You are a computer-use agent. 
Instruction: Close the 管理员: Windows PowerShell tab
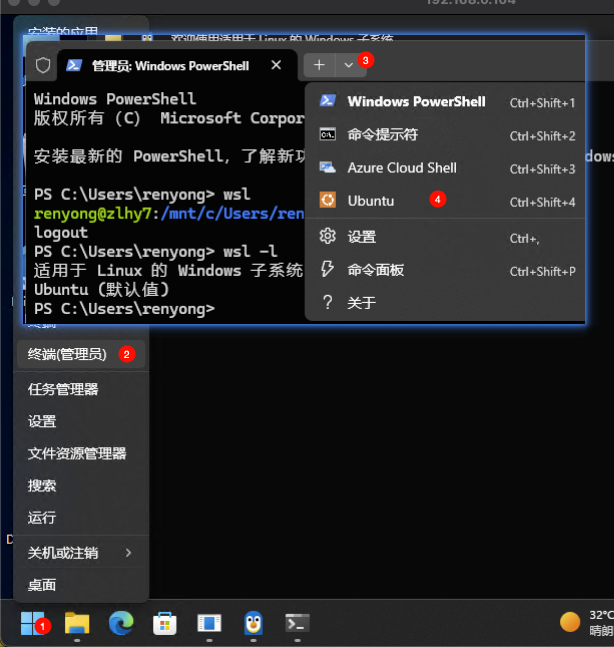click(x=276, y=65)
